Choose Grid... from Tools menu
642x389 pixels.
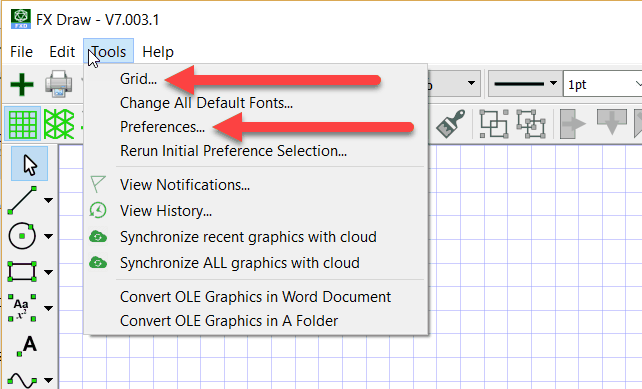[x=256, y=79]
